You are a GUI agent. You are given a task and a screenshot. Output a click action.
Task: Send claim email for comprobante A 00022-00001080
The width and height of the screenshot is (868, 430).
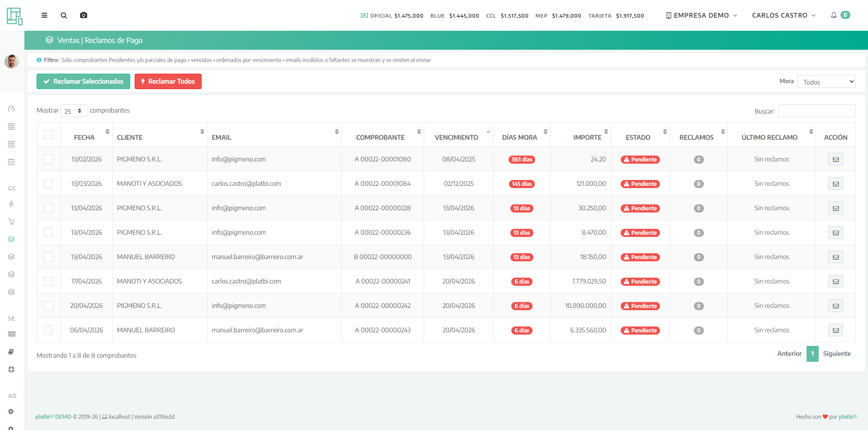tap(835, 159)
